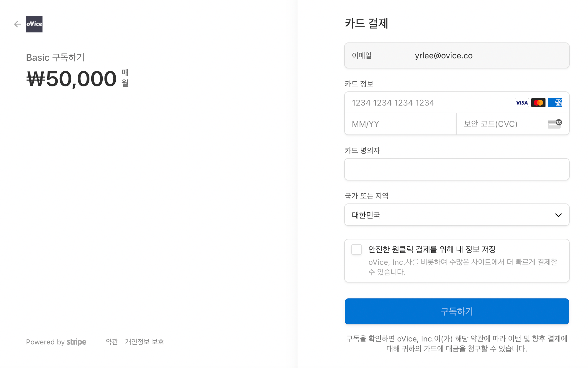
Task: Click the Visa card icon
Action: (x=522, y=103)
